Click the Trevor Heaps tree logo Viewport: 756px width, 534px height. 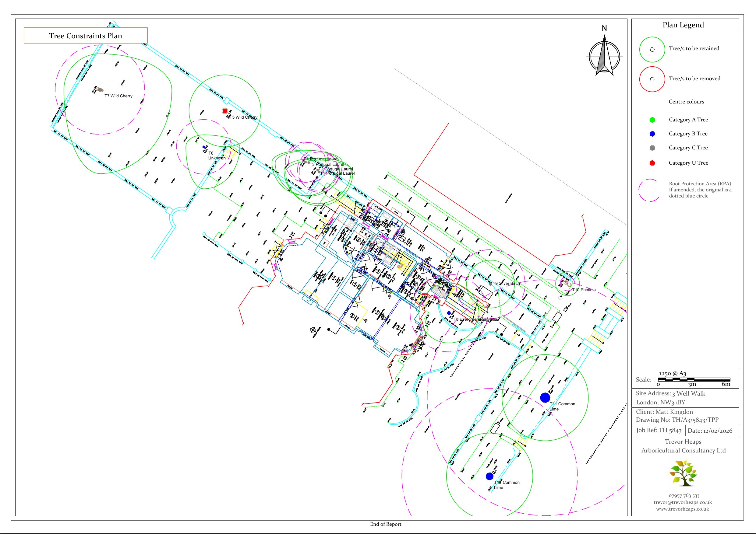pyautogui.click(x=683, y=473)
